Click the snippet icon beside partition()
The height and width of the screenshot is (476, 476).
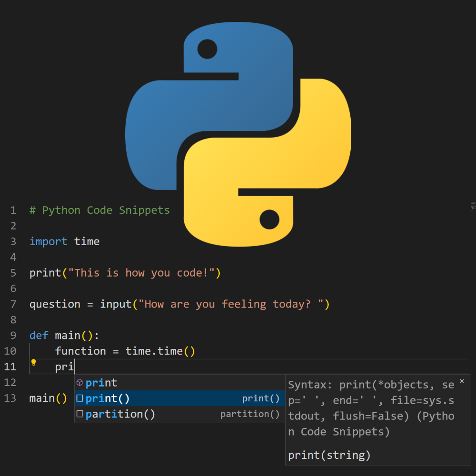[79, 414]
